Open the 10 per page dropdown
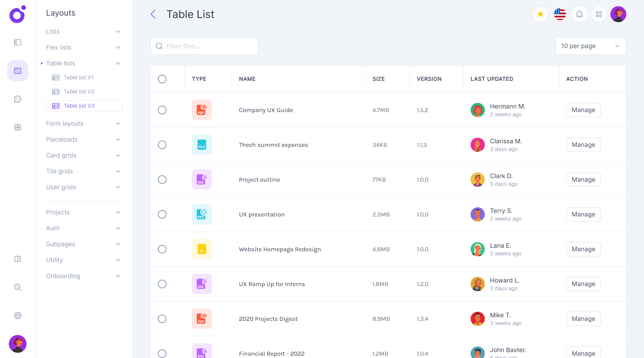The height and width of the screenshot is (358, 644). pos(590,46)
